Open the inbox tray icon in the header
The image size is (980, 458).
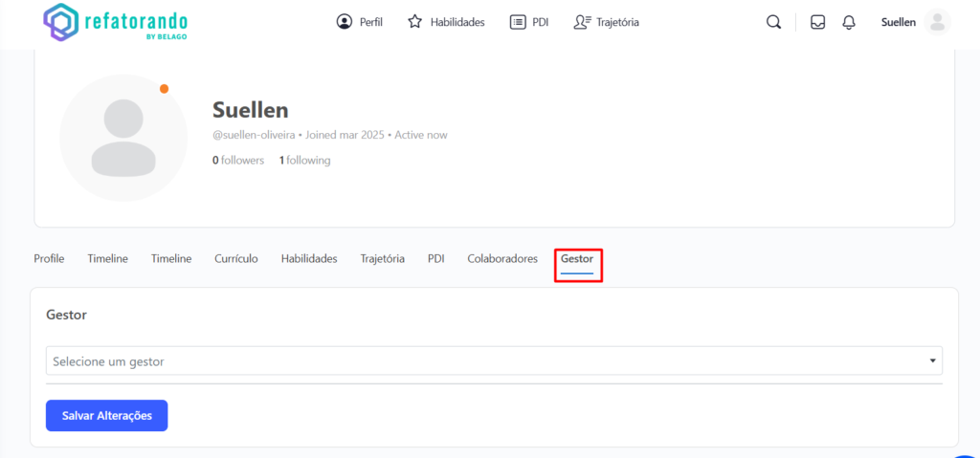[x=817, y=22]
